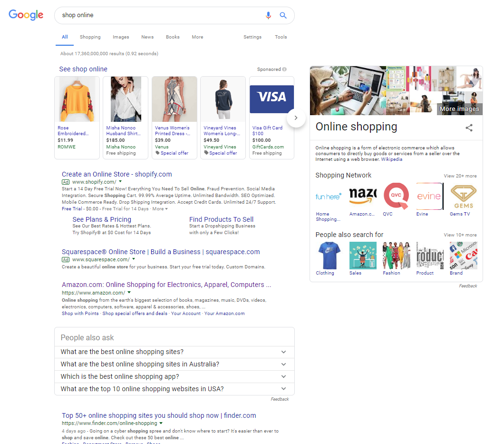
Task: Open the Squarespace Online Store ad
Action: tap(161, 252)
